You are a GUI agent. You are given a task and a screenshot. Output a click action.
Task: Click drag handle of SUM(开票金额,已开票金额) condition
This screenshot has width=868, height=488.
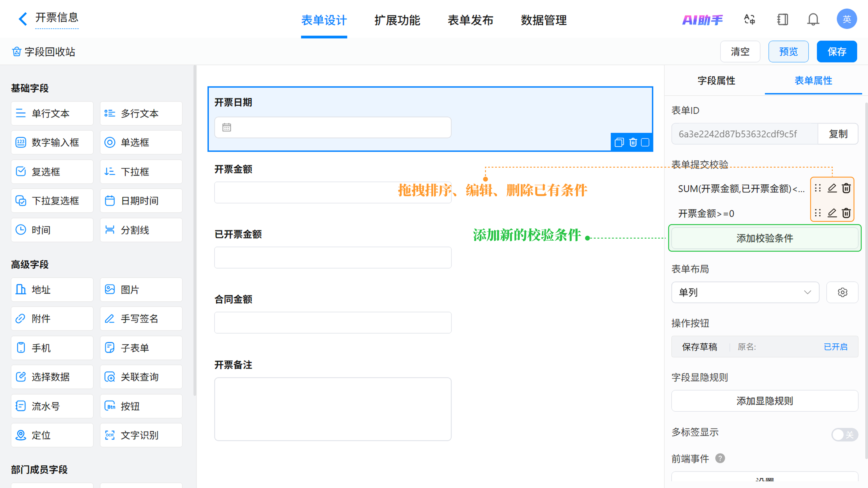coord(818,188)
